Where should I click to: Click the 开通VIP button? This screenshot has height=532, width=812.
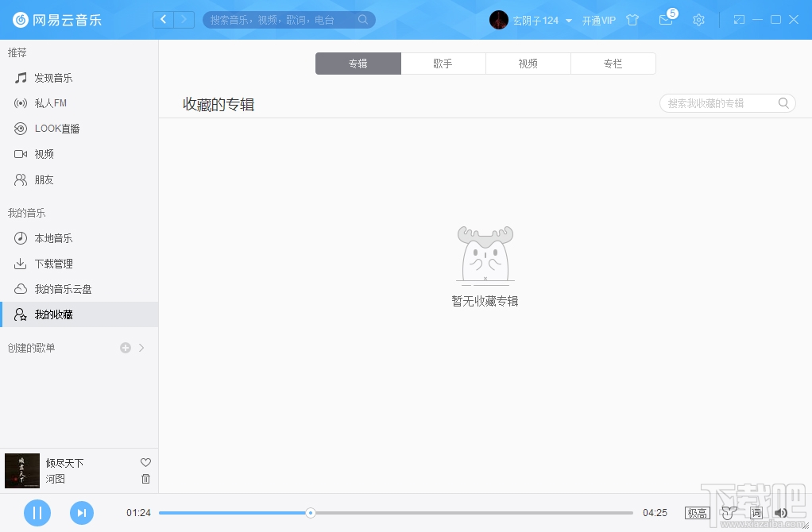(x=600, y=20)
